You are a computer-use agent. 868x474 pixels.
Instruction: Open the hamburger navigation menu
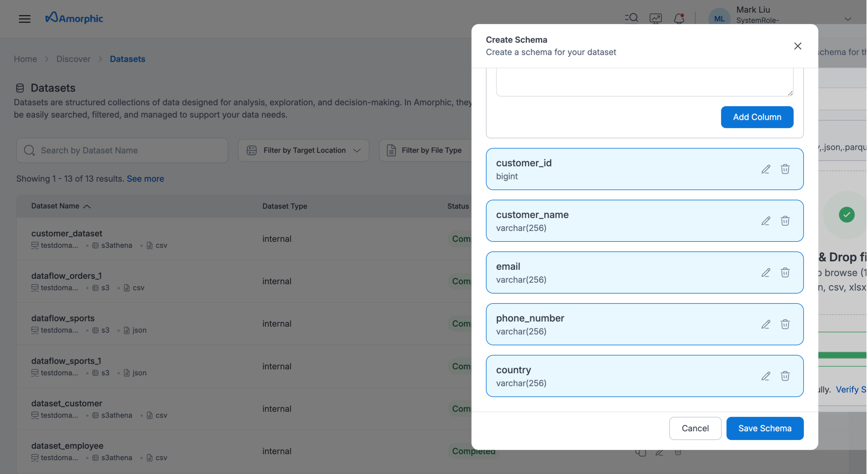pos(24,18)
